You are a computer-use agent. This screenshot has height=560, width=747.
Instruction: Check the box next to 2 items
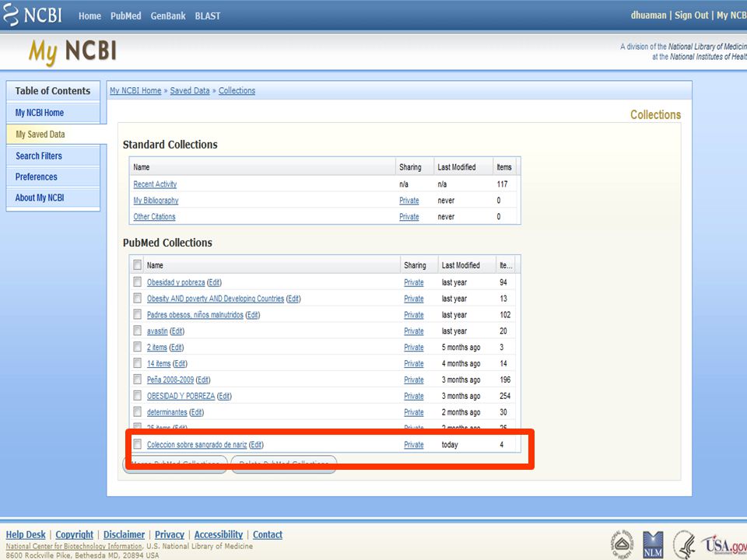pyautogui.click(x=137, y=347)
